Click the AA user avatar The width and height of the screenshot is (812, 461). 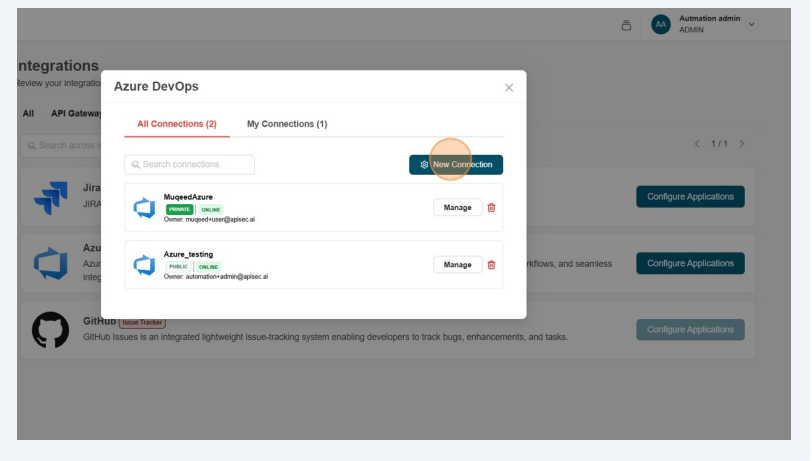(660, 25)
